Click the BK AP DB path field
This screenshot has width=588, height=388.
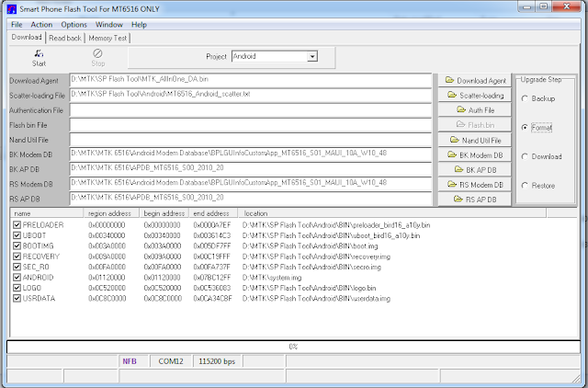tap(251, 169)
